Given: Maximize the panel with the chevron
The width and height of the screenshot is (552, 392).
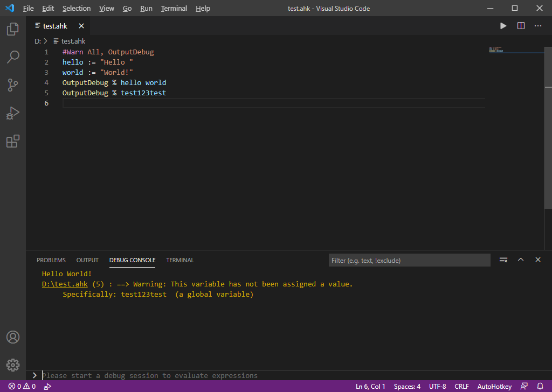Looking at the screenshot, I should [x=521, y=260].
